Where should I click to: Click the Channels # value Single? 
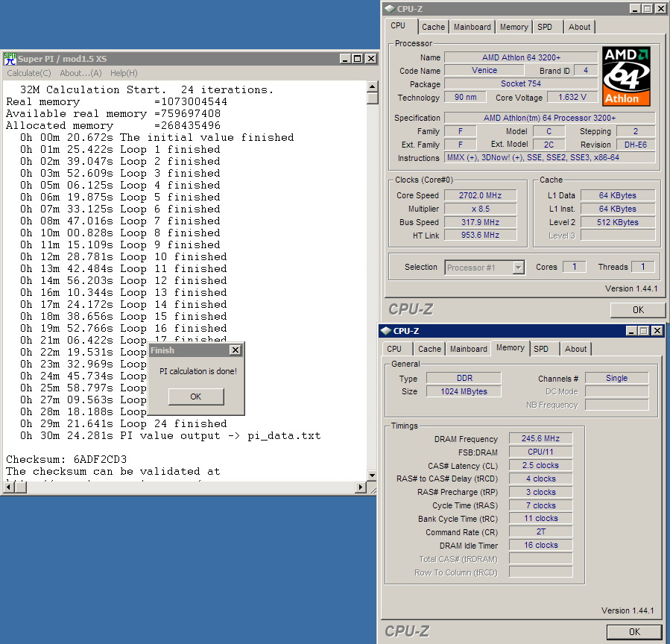click(616, 378)
